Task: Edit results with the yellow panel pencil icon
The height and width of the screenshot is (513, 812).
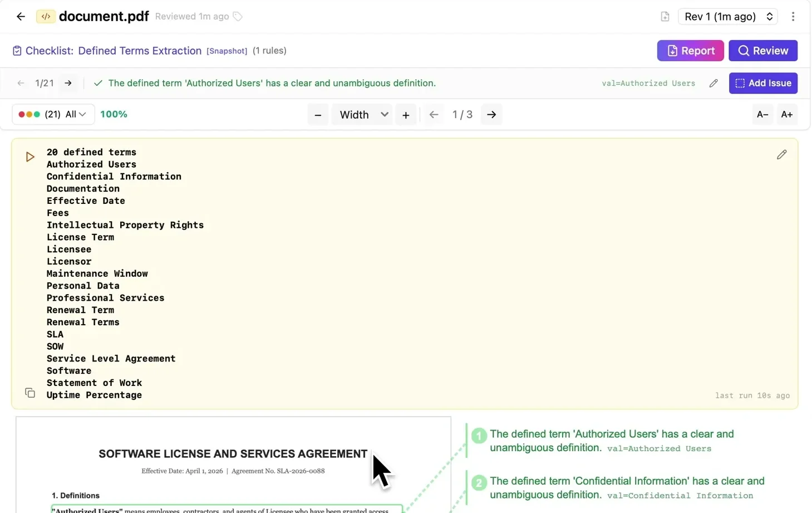Action: coord(781,154)
